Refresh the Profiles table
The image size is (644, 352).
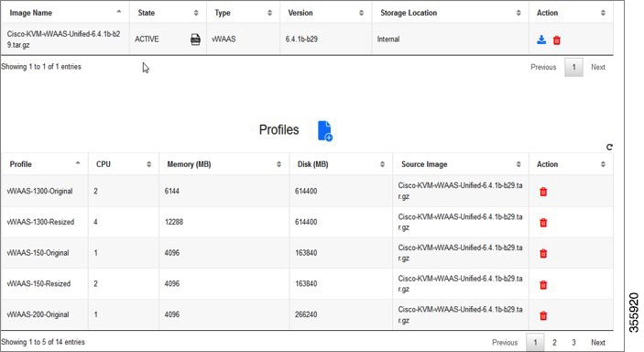(x=609, y=147)
